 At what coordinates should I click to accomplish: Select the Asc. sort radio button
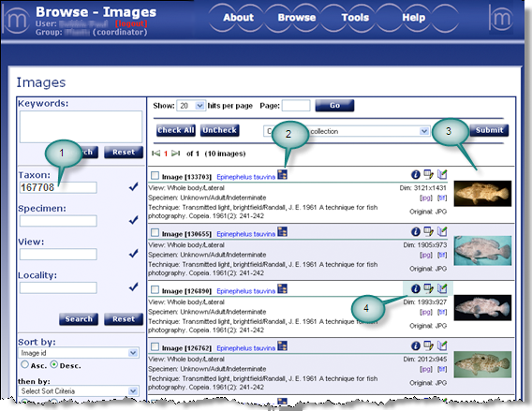click(x=24, y=364)
